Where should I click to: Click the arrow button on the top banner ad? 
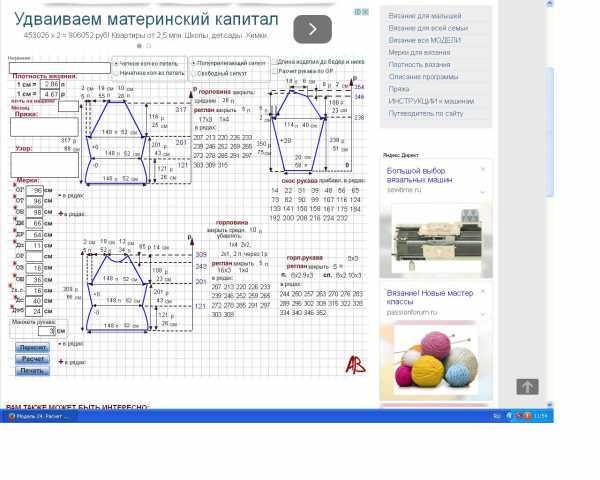313,29
